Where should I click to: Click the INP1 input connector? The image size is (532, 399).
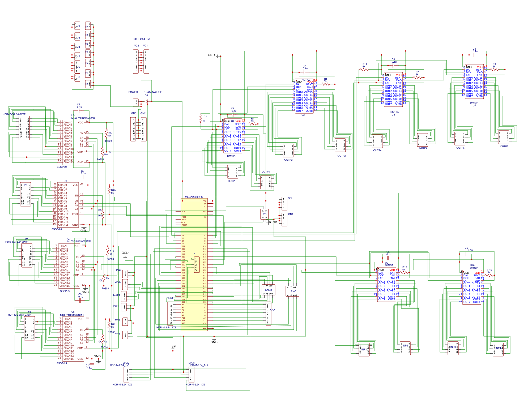click(x=364, y=350)
